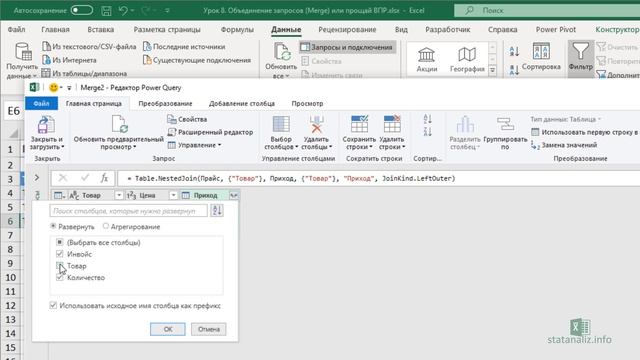Click From Text/CSV file in Excel ribbon
Viewport: 640px width, 360px height.
[89, 47]
